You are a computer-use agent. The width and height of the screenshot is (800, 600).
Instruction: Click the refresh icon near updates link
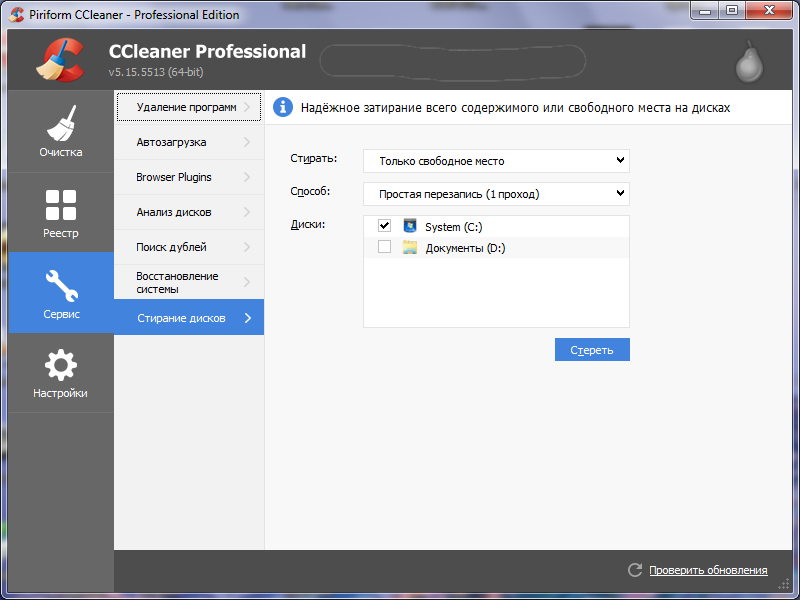point(634,570)
